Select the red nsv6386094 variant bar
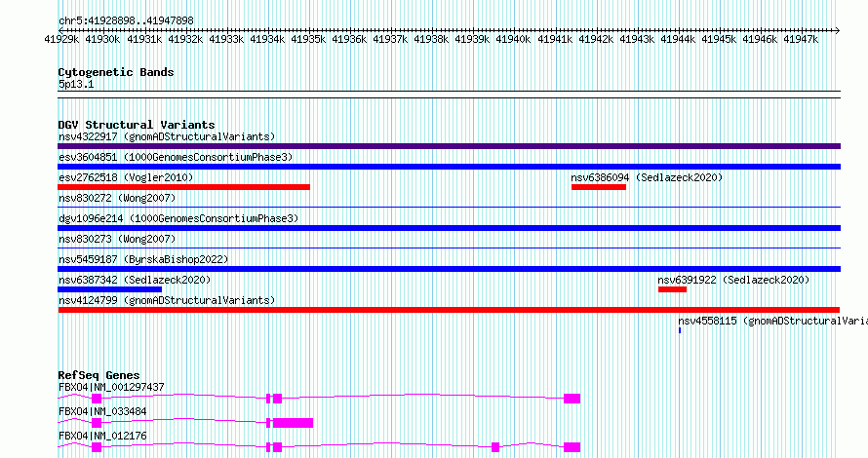 coord(599,187)
